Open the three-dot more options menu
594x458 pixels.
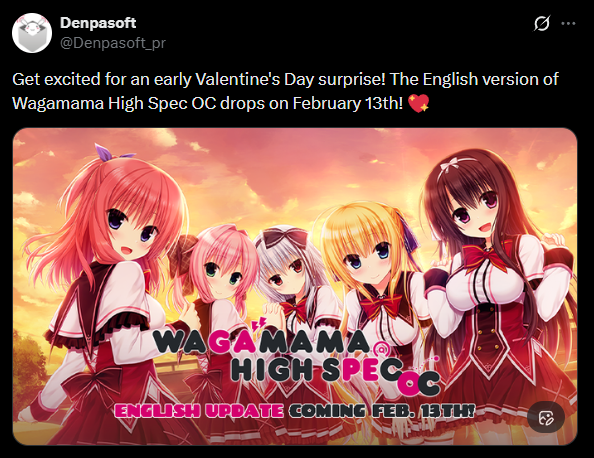pyautogui.click(x=568, y=23)
